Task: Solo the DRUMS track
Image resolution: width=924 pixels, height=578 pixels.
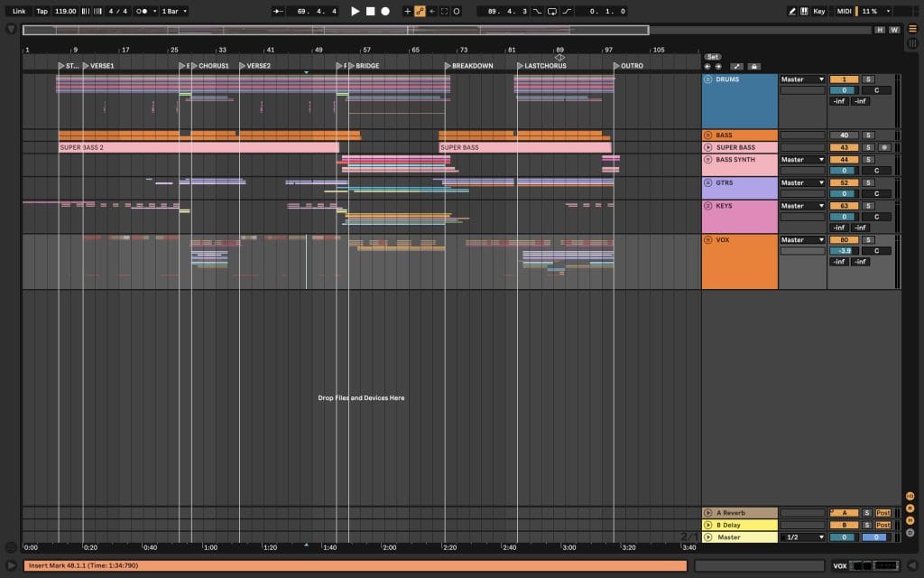Action: point(867,79)
